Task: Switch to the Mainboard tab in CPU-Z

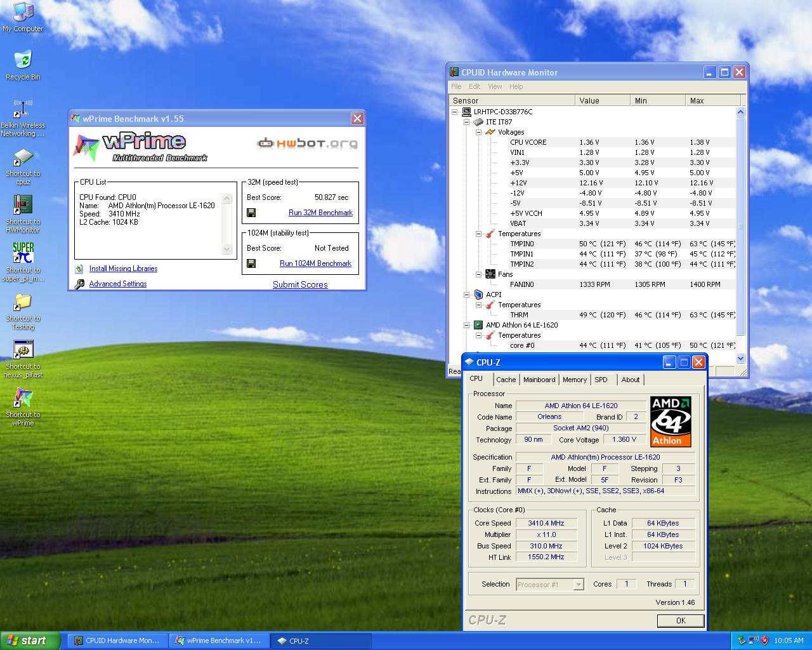Action: (x=539, y=380)
